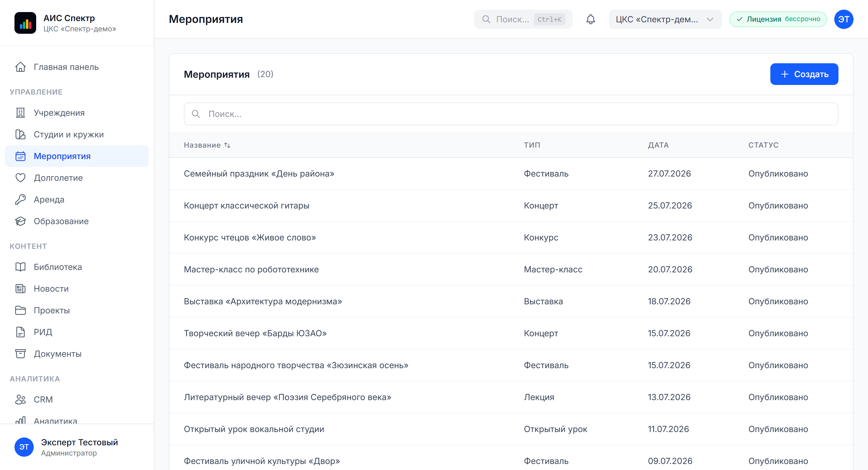Sort table by the Название column arrows

coord(228,145)
